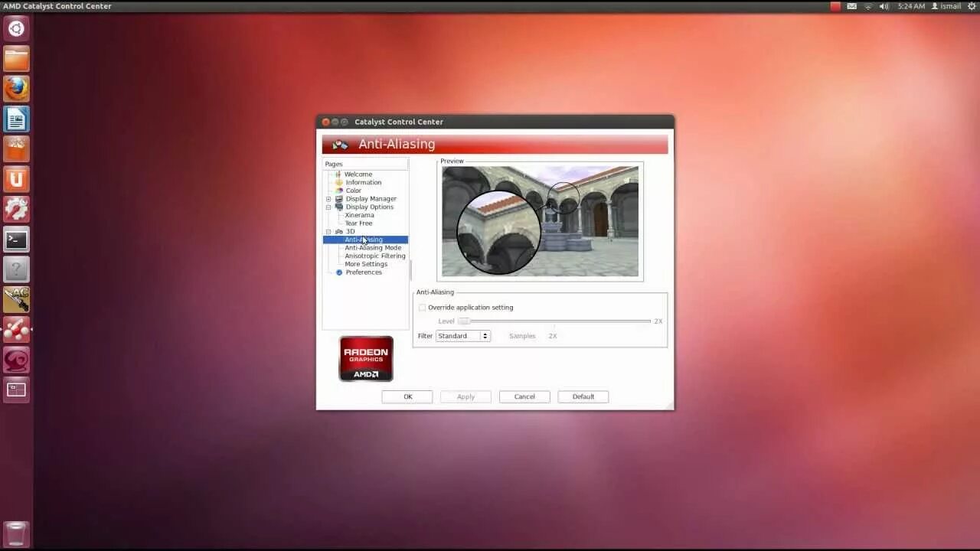Select the Display Options page
The width and height of the screenshot is (980, 551).
point(370,207)
